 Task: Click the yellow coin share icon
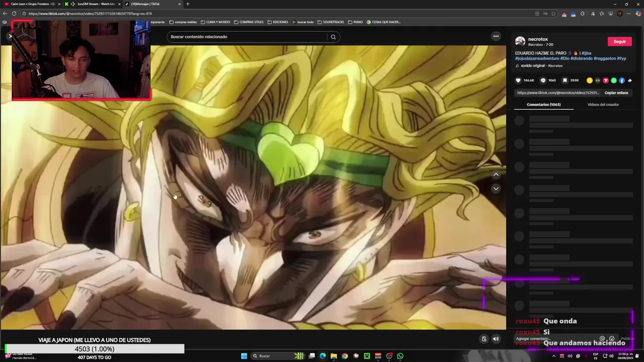coord(590,80)
